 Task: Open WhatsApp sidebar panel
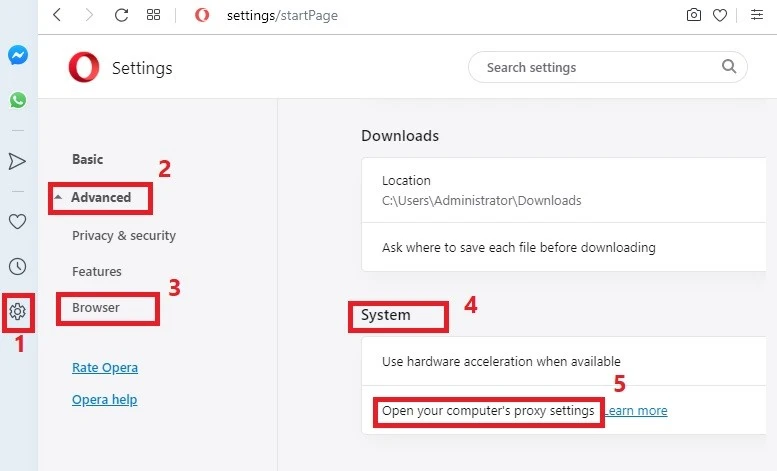(x=18, y=100)
